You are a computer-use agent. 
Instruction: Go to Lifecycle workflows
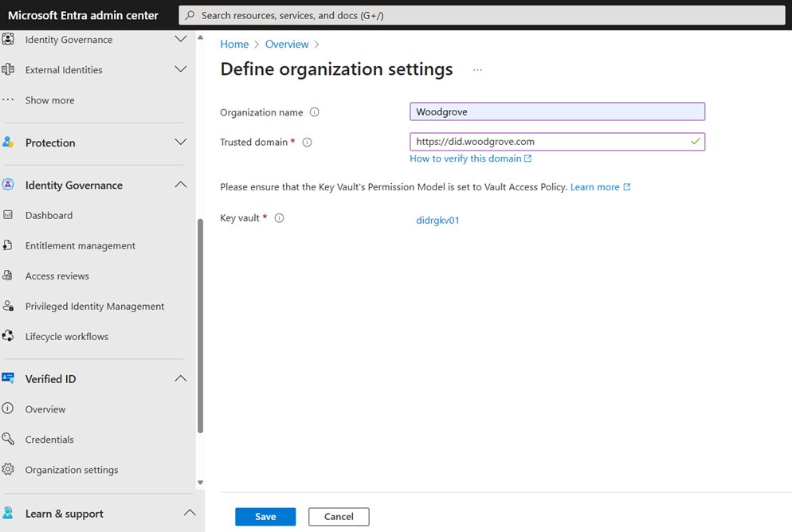pyautogui.click(x=67, y=337)
